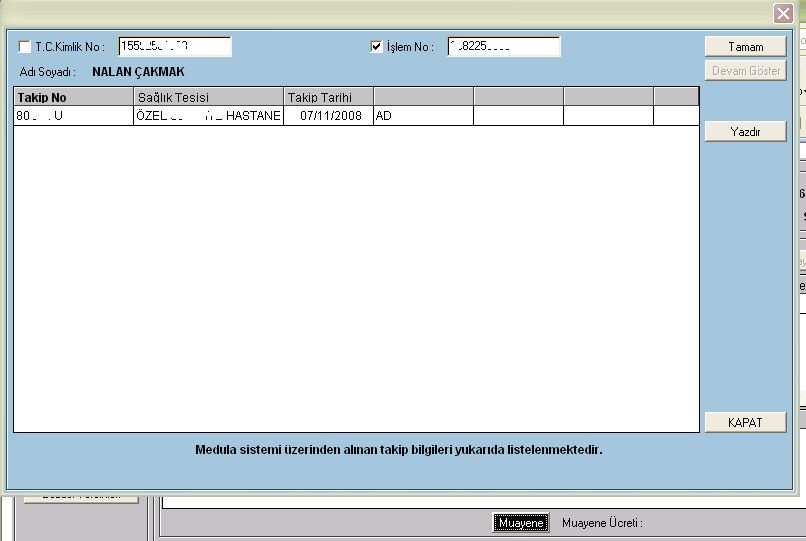The height and width of the screenshot is (541, 806).
Task: Sort by the Takip No column header
Action: point(73,97)
